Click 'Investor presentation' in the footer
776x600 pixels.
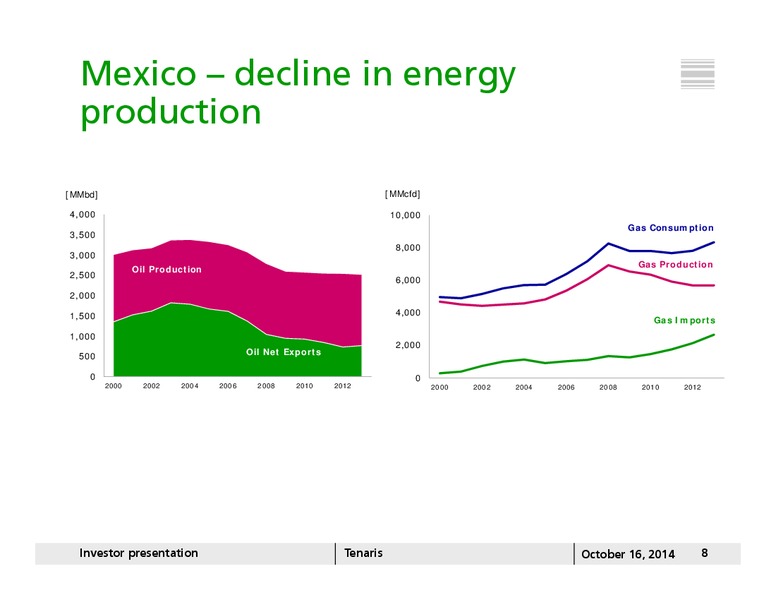[x=139, y=553]
